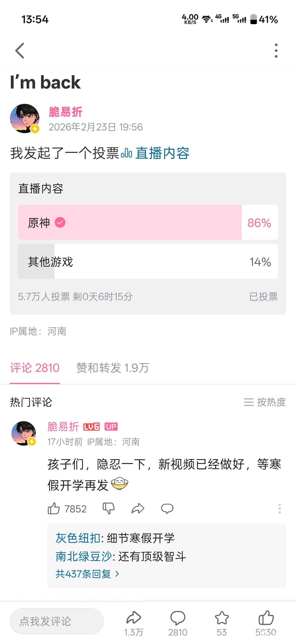Tap the back arrow icon
The image size is (296, 644).
click(20, 50)
